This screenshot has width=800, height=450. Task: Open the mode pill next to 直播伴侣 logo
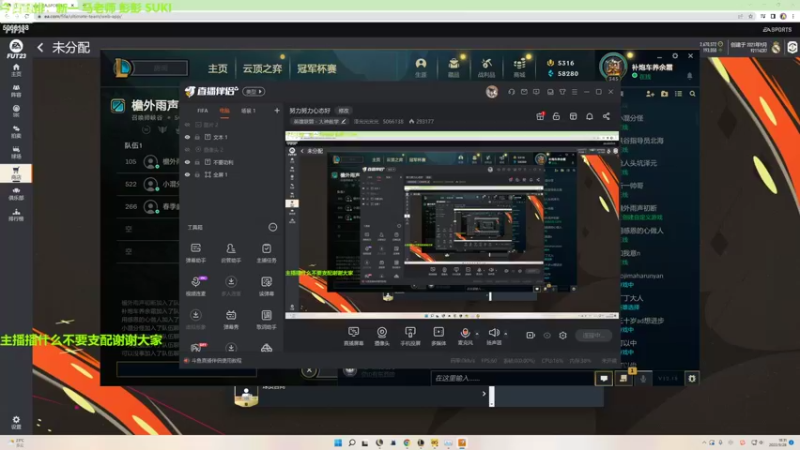point(254,92)
